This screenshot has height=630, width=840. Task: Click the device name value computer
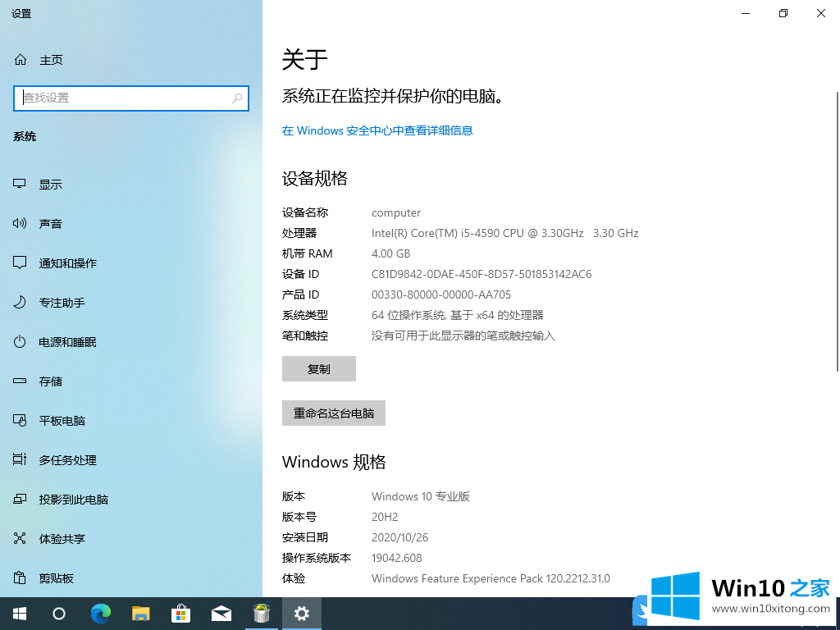point(396,212)
